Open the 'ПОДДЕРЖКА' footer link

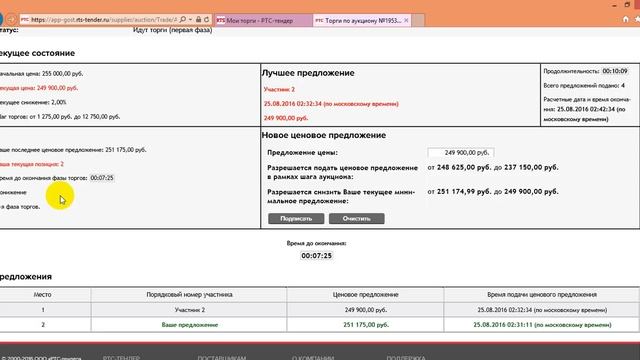[x=406, y=358]
